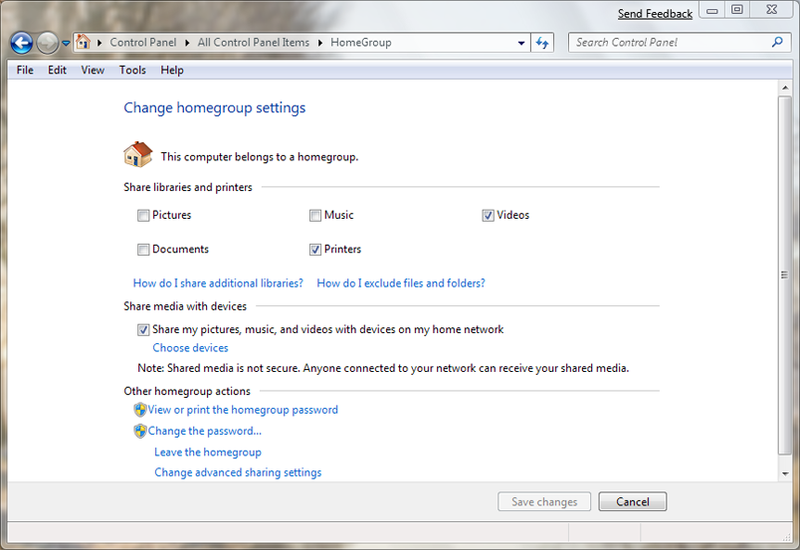Click 'This computer belongs to a homegroup.' text
800x550 pixels.
(260, 157)
